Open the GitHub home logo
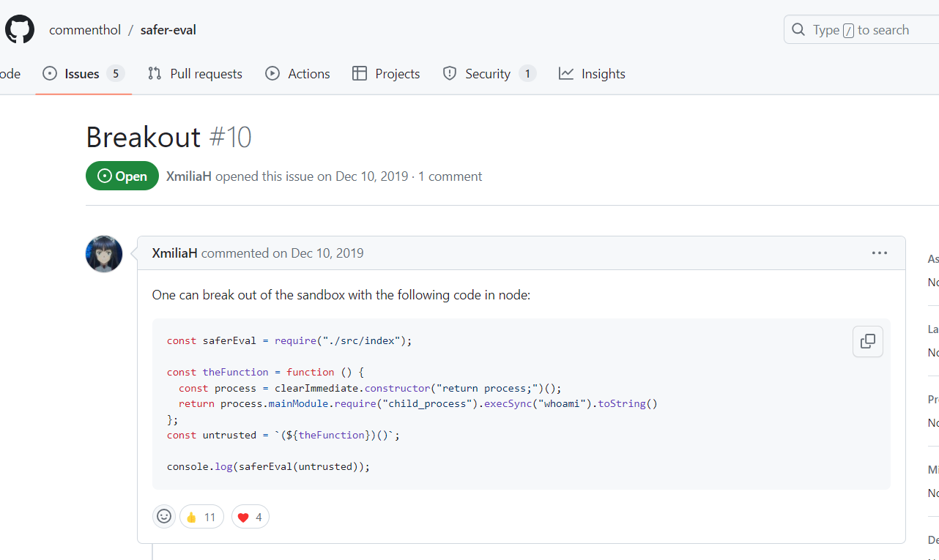The height and width of the screenshot is (560, 939). tap(20, 30)
